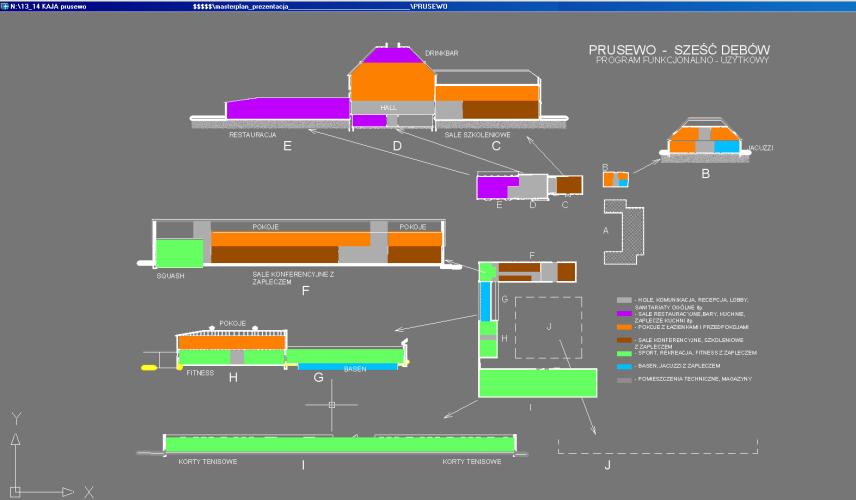Viewport: 856px width, 500px height.
Task: Click the long green tennis courts section I
Action: coord(340,444)
